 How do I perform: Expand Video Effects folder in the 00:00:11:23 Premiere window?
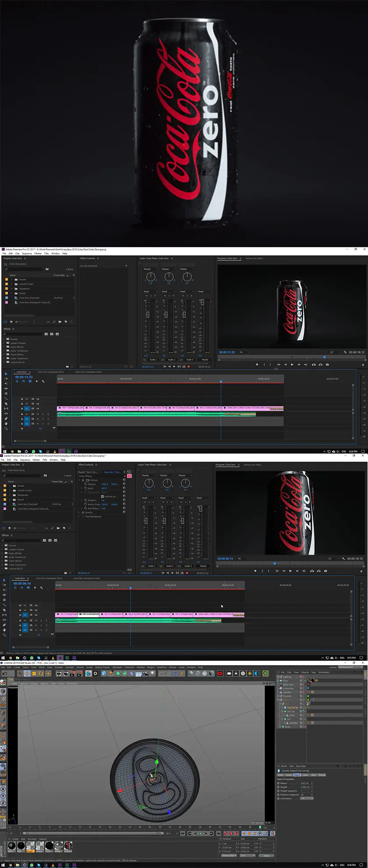coord(4,355)
